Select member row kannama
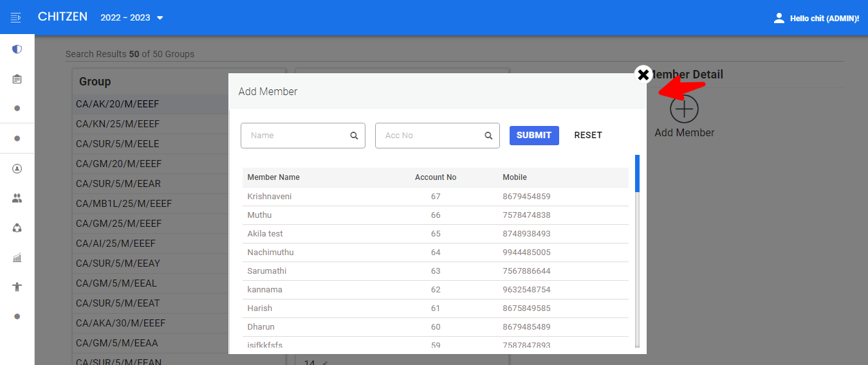Screen dimensions: 868x365 (436, 290)
